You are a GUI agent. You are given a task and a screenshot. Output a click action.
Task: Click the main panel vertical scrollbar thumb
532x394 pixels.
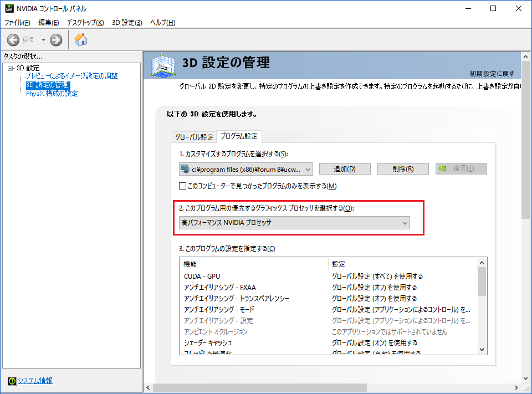tap(525, 140)
